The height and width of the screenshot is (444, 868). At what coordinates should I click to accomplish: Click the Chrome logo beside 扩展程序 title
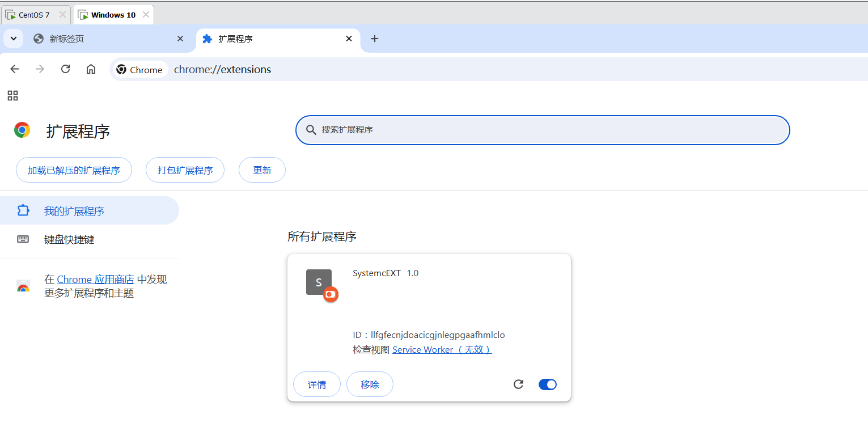(22, 130)
